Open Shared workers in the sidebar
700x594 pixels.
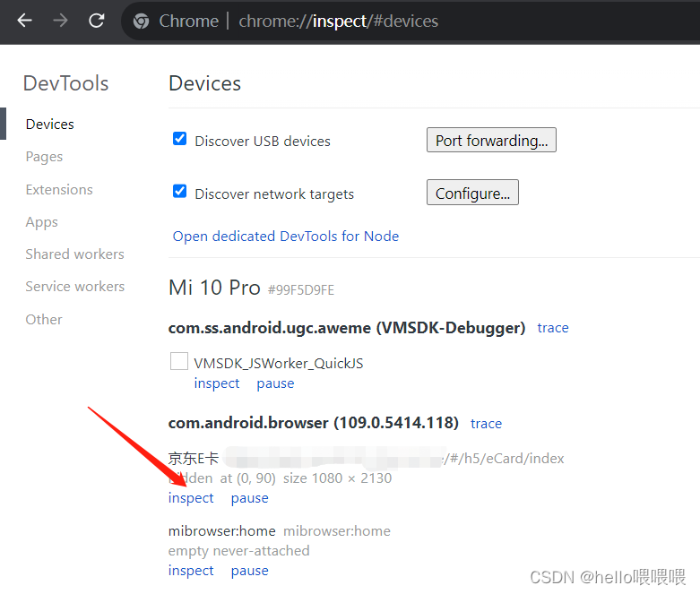(x=75, y=254)
